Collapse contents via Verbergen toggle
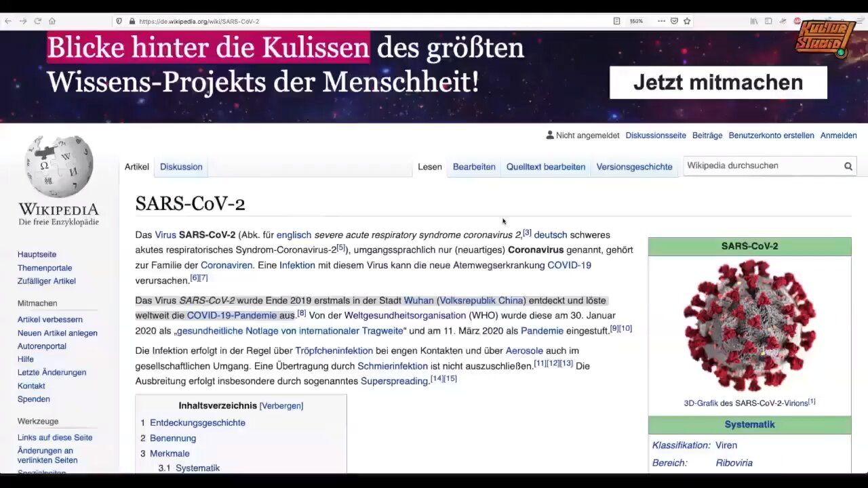Image resolution: width=868 pixels, height=488 pixels. (281, 406)
